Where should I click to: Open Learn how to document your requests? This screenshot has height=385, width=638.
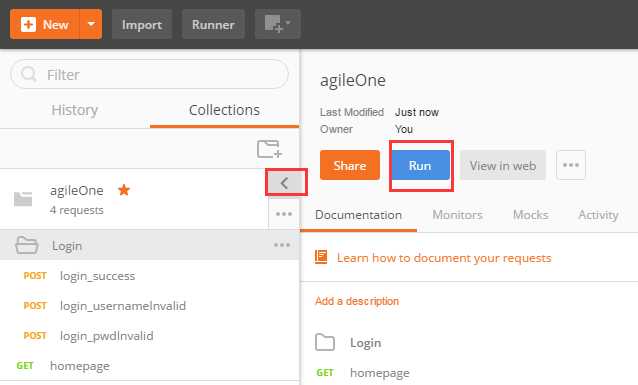[x=444, y=258]
